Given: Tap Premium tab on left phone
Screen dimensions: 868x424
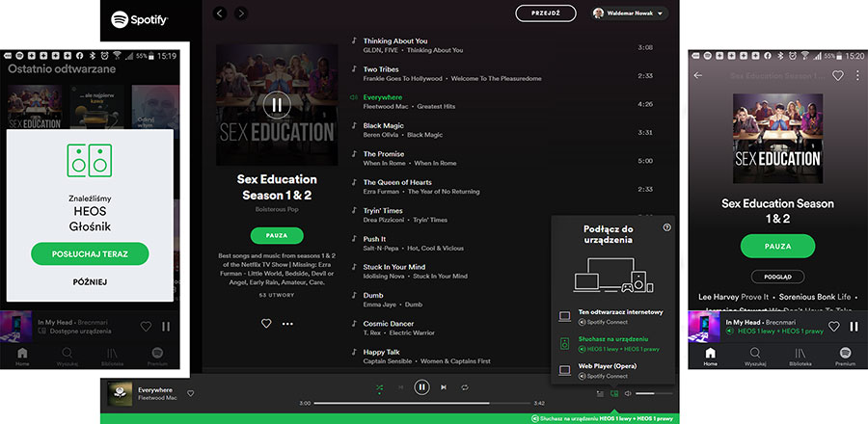Looking at the screenshot, I should (157, 356).
